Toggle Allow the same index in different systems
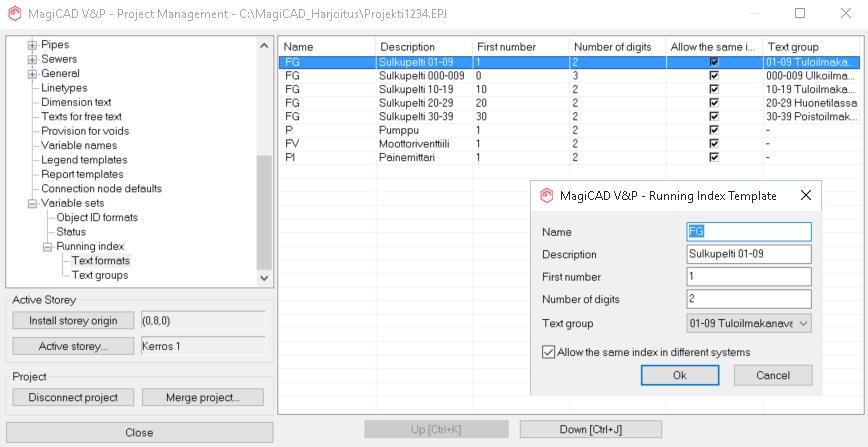868x447 pixels. [548, 352]
